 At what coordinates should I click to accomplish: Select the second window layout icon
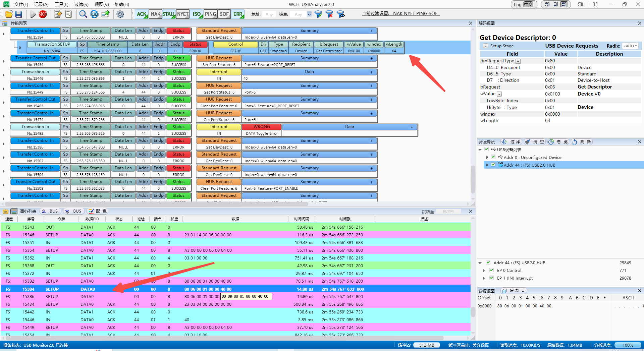[x=556, y=4]
